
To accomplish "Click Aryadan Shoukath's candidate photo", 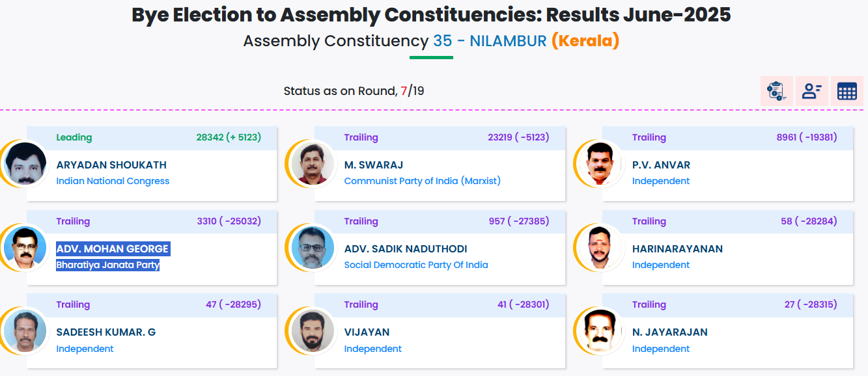I will click(25, 164).
